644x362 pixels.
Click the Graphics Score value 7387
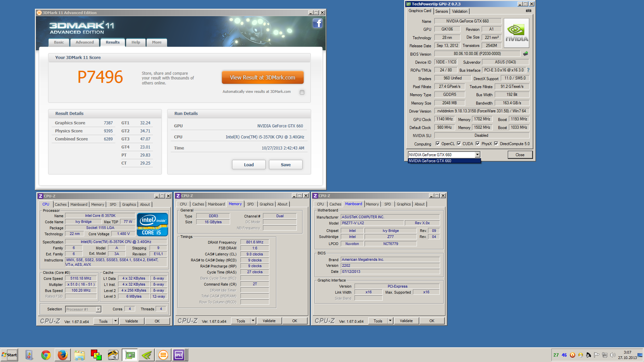108,123
